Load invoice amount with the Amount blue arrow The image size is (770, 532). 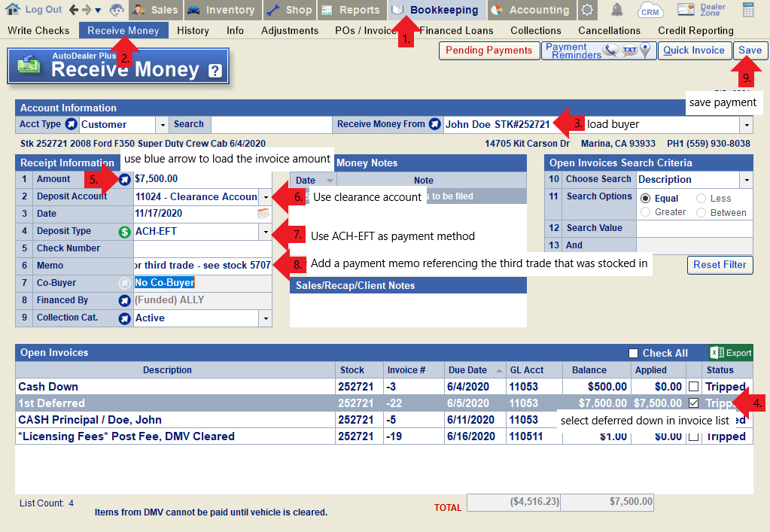(125, 180)
